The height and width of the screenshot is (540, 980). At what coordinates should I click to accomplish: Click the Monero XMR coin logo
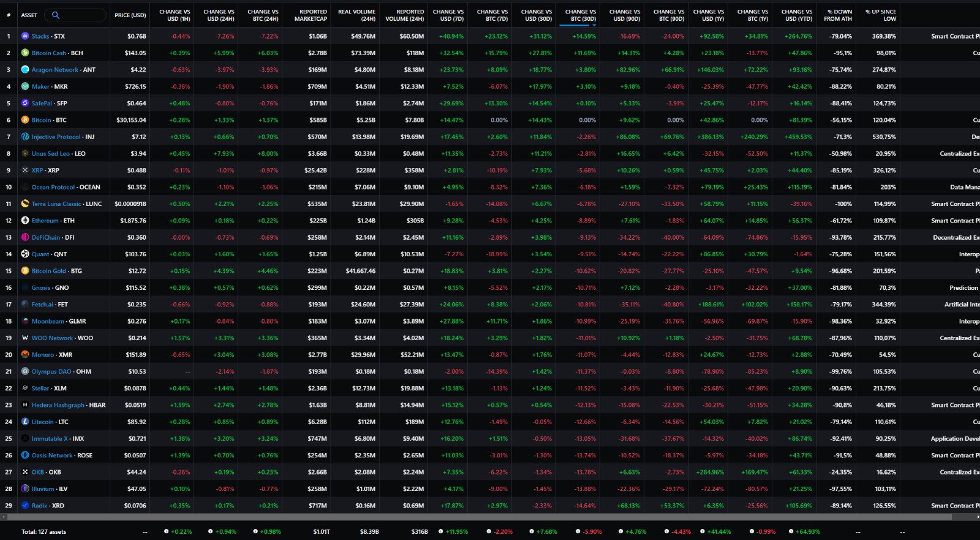click(25, 354)
